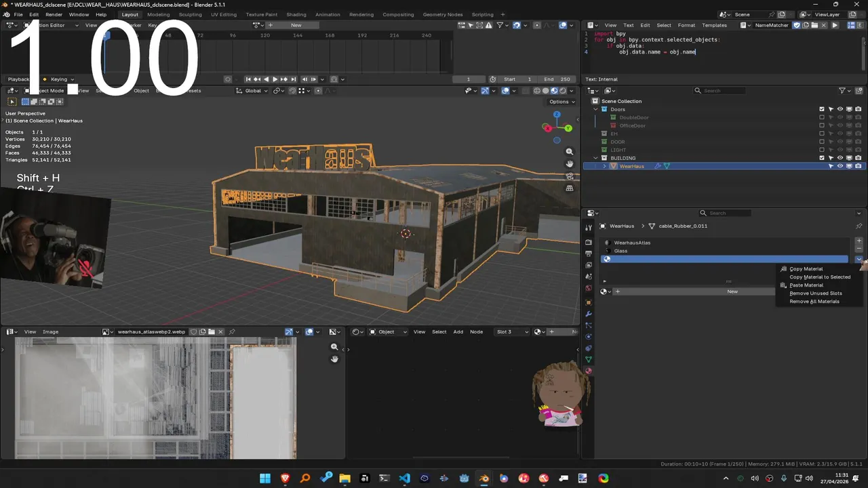Toggle exclude checkbox for Doors collection
868x488 pixels.
[822, 109]
